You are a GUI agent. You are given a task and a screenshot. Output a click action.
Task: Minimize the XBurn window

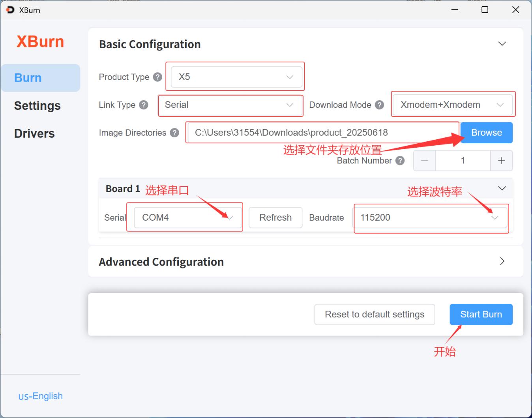pos(455,10)
